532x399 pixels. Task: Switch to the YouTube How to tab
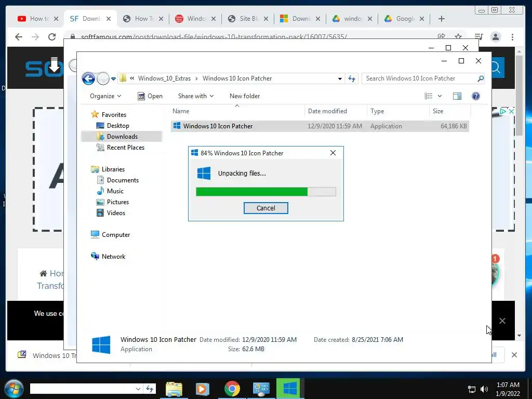tap(38, 19)
